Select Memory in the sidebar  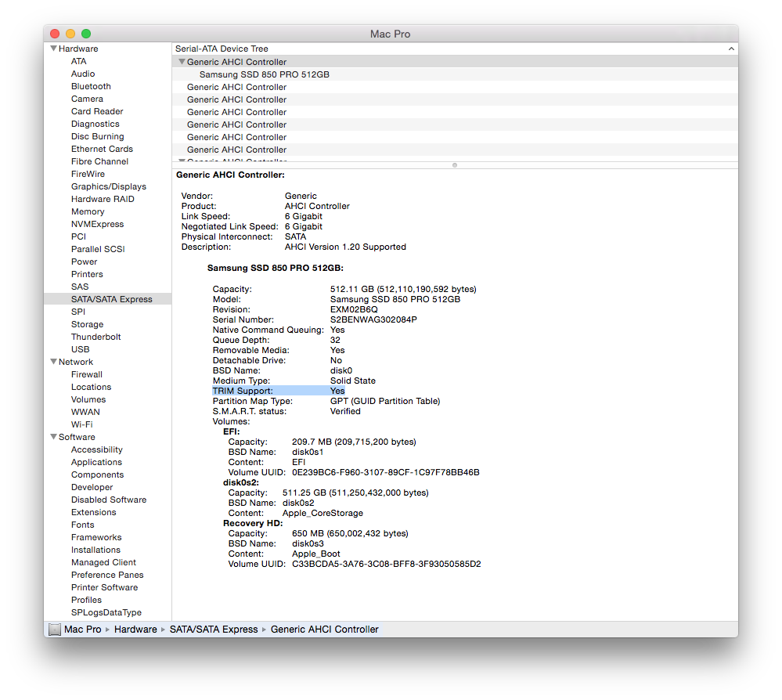pyautogui.click(x=88, y=211)
